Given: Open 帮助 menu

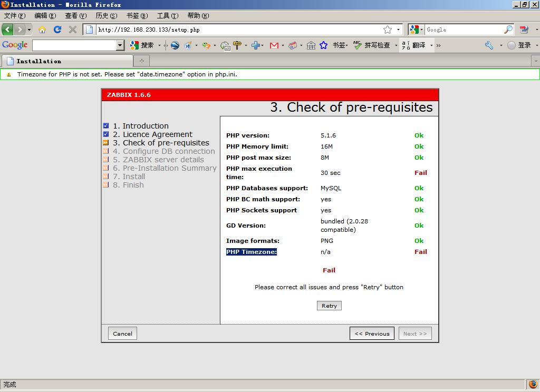Looking at the screenshot, I should [198, 15].
